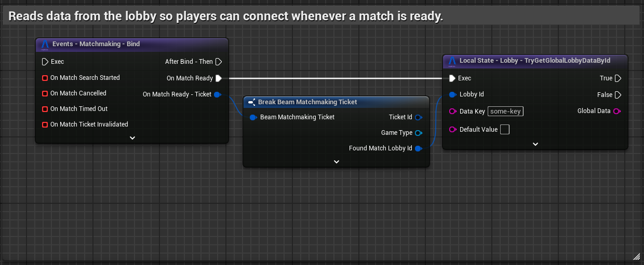Click the Global Data output pin

(617, 111)
